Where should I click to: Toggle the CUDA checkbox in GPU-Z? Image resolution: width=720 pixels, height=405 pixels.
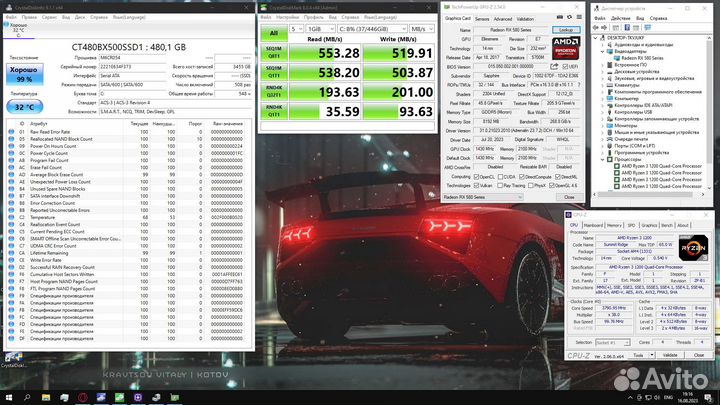coord(500,177)
